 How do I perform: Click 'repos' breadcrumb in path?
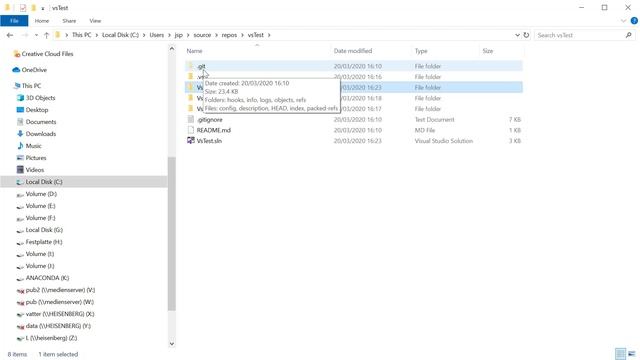pyautogui.click(x=229, y=35)
